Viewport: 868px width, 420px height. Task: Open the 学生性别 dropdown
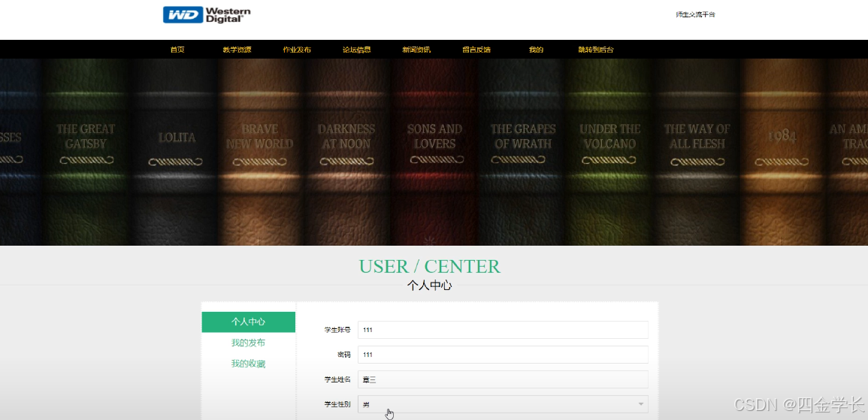tap(503, 404)
